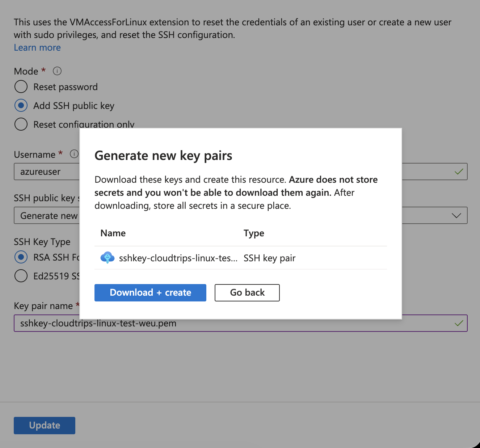Image resolution: width=480 pixels, height=448 pixels.
Task: Click the sshkey-cloudtrips-linux-tes... name cell
Action: click(x=178, y=258)
